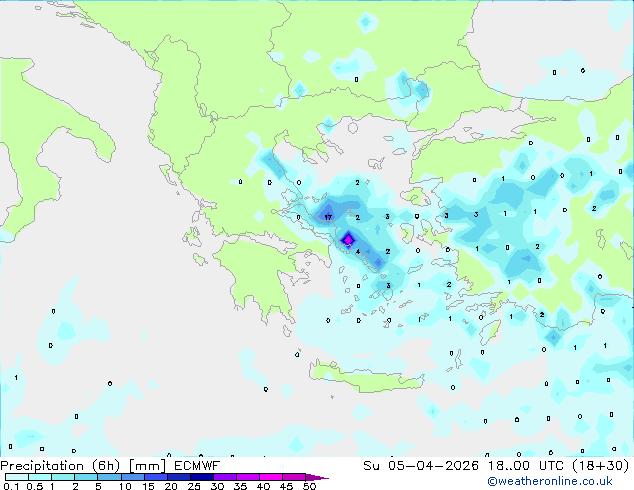This screenshot has height=490, width=634.
Task: Click legend scale label '20'
Action: (x=171, y=486)
